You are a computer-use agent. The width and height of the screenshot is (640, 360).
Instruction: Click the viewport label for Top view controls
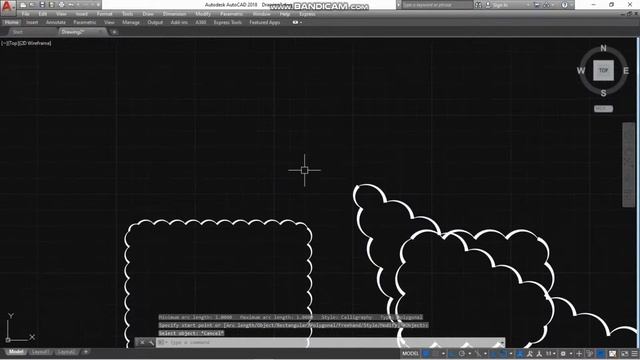[13, 43]
